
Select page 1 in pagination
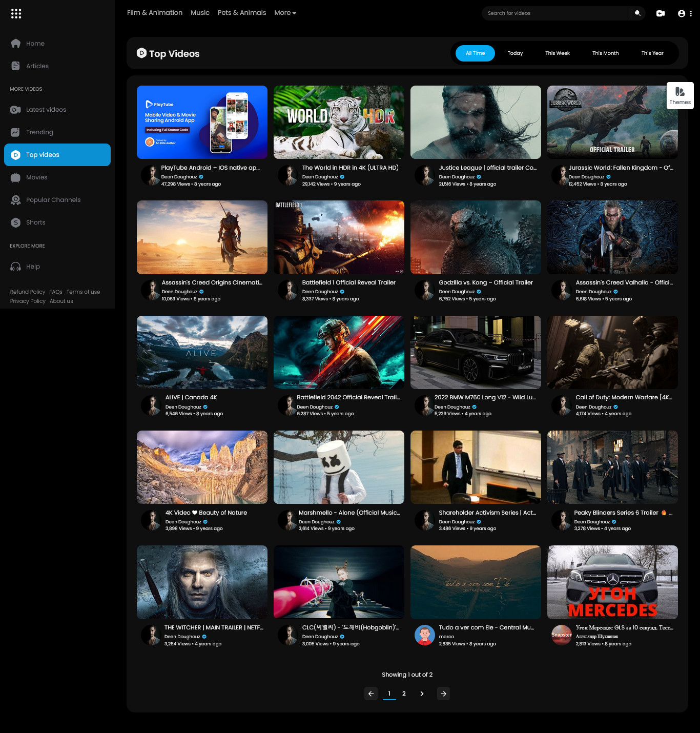[389, 694]
